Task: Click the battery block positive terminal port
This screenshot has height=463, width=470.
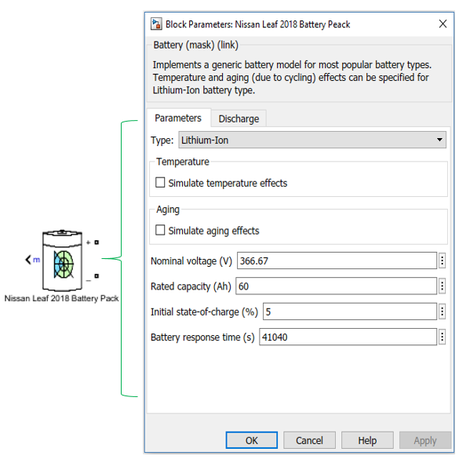Action: 96,242
